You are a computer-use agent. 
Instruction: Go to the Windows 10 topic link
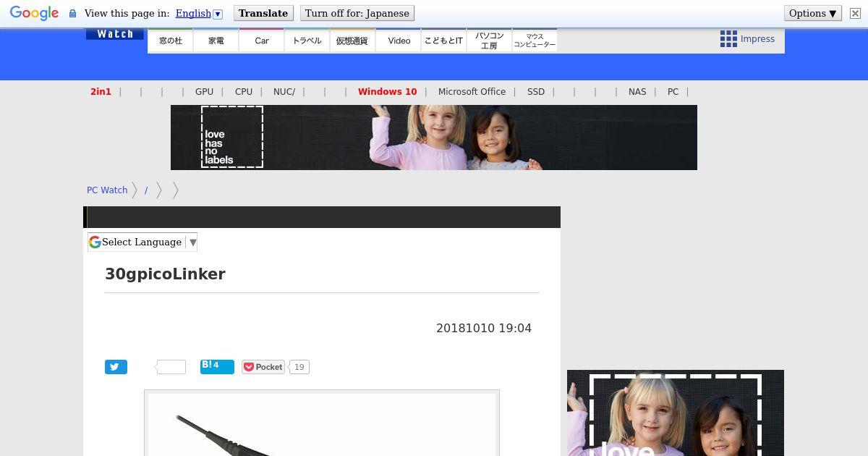click(387, 92)
